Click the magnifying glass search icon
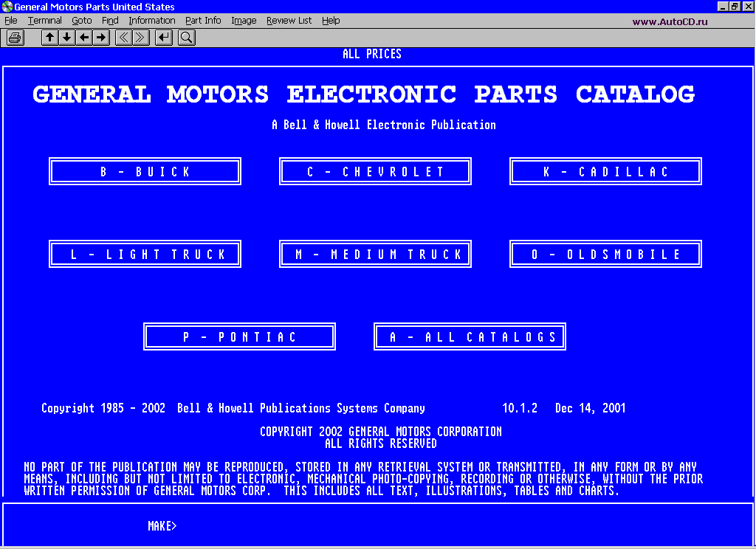This screenshot has width=756, height=549. 187,38
